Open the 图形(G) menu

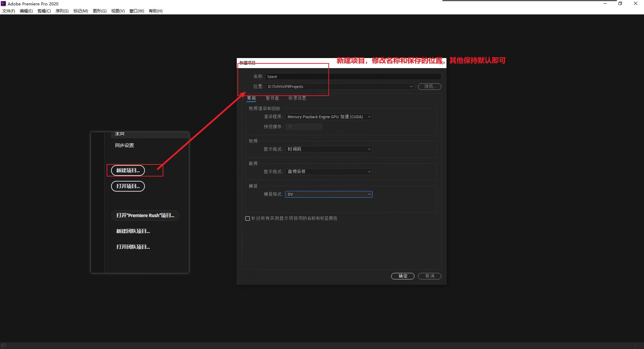[100, 11]
